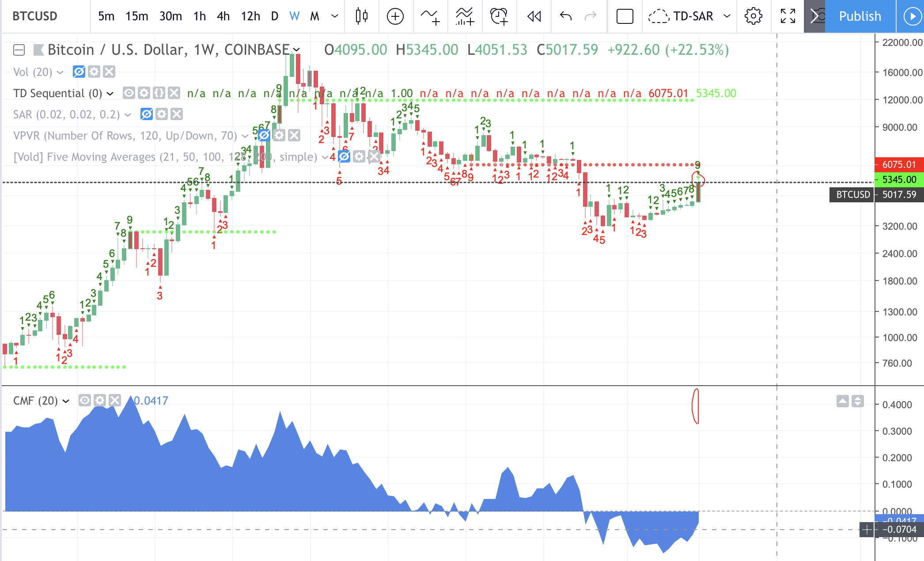Start bar replay mode

(x=534, y=16)
